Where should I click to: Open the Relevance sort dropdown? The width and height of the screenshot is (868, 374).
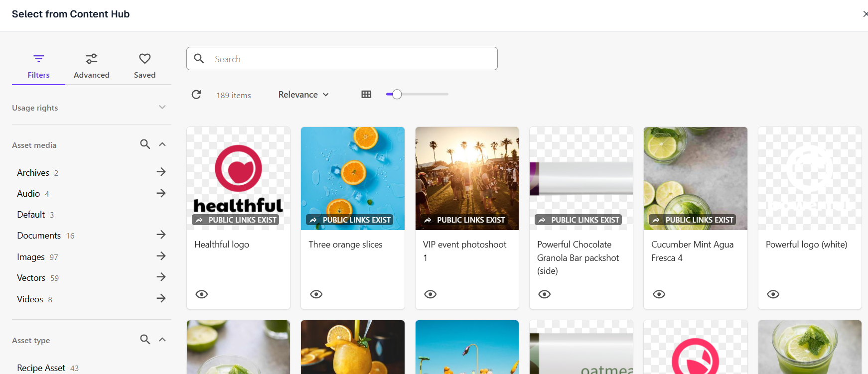303,95
